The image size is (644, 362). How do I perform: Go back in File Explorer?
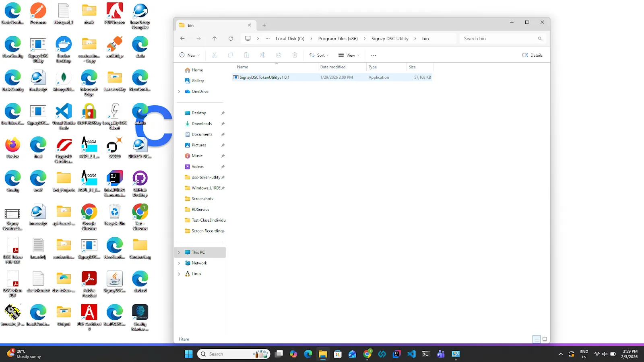[182, 39]
